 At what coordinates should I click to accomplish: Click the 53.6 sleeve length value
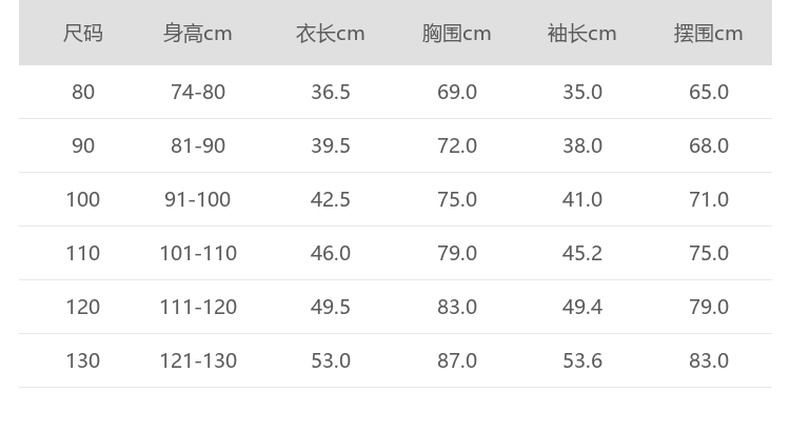point(582,361)
